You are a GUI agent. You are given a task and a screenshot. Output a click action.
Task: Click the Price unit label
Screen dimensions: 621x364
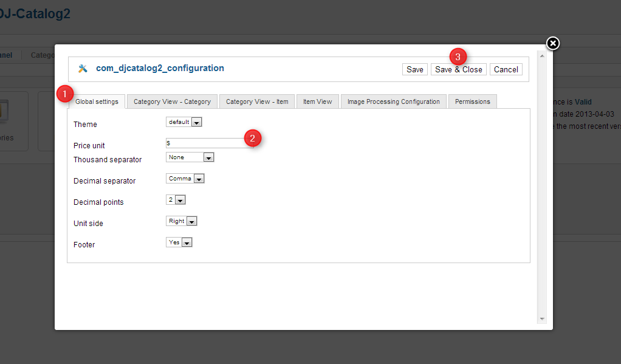pos(89,146)
